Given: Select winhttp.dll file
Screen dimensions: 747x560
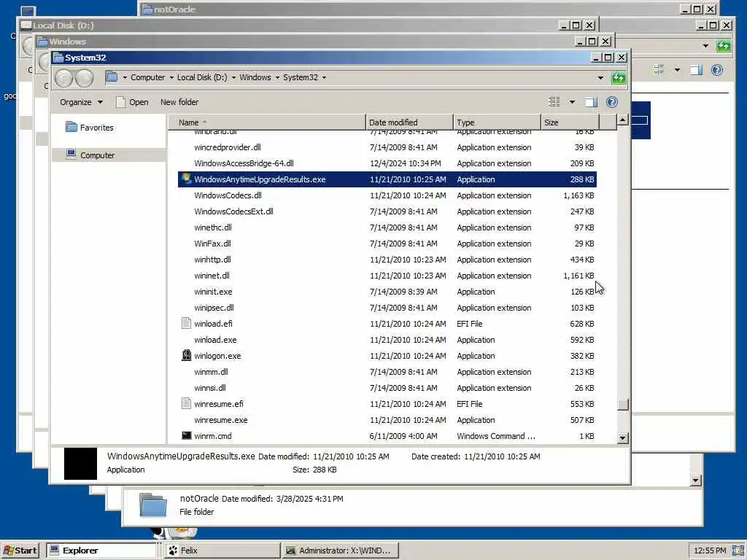Looking at the screenshot, I should (x=387, y=260).
